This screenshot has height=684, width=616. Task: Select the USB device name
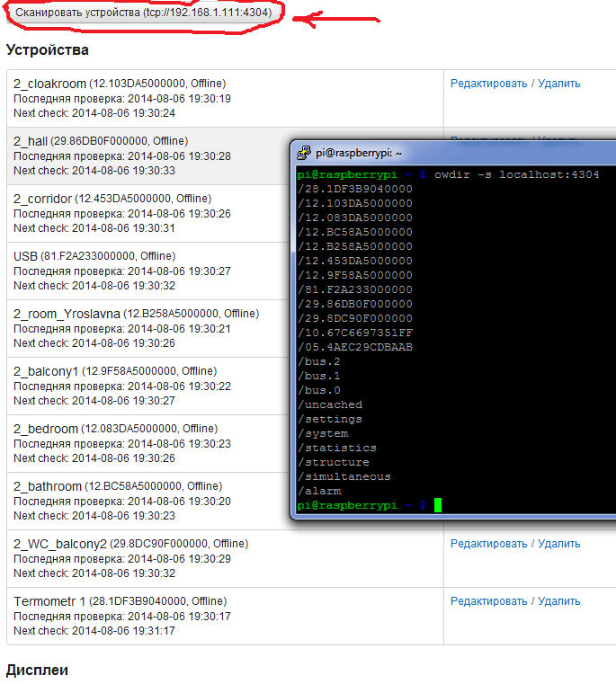(x=25, y=256)
